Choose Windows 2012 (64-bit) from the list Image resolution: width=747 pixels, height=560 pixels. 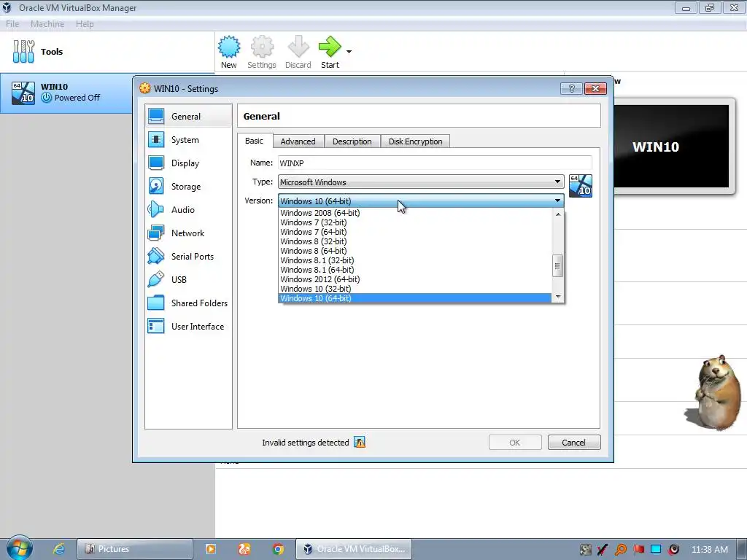[x=414, y=279]
